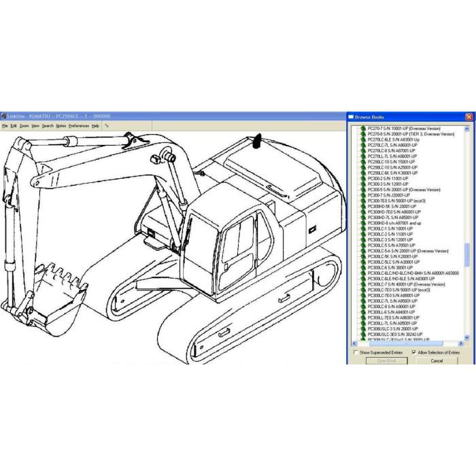The width and height of the screenshot is (476, 476).
Task: Click book icon beside PC308USLC-3 S/N 20001-UP
Action: click(362, 328)
